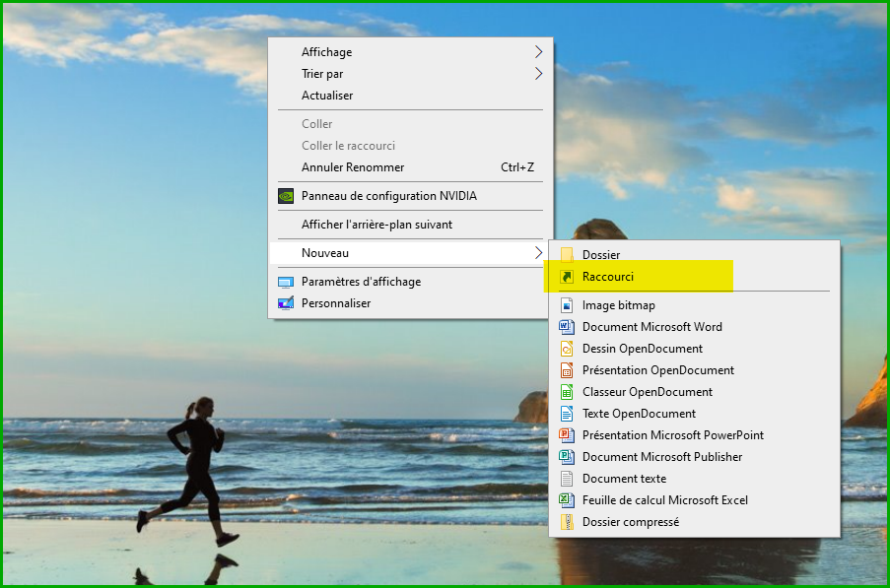The height and width of the screenshot is (588, 890).
Task: Click the compressed folder zip icon
Action: [x=567, y=522]
